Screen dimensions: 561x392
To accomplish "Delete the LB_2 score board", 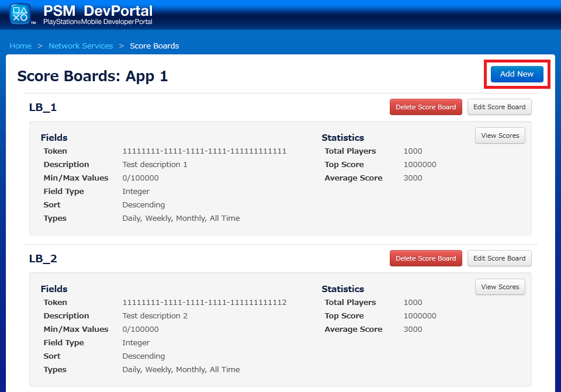I will tap(425, 258).
